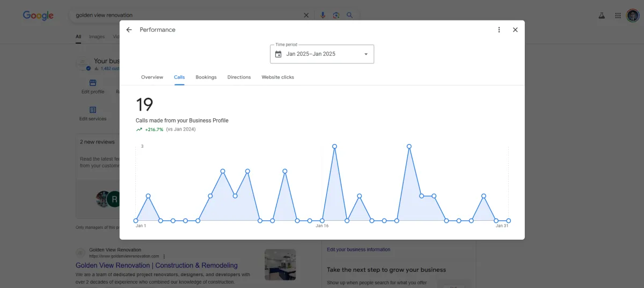Click the search magnifier icon
Image resolution: width=644 pixels, height=288 pixels.
(349, 15)
